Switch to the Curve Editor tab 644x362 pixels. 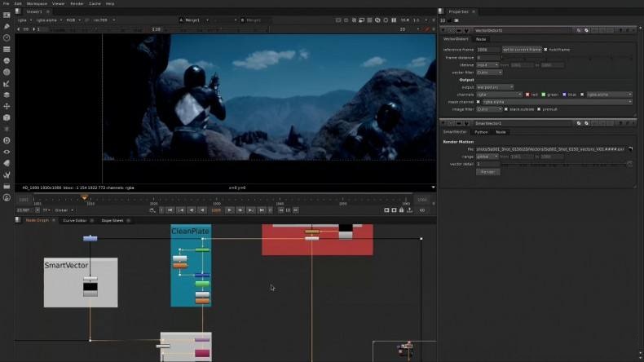tap(74, 220)
